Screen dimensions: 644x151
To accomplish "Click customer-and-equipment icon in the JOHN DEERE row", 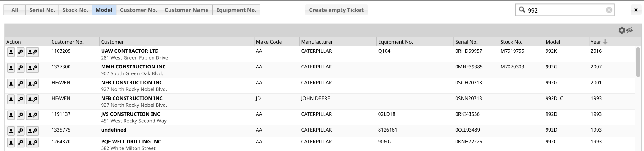I will (x=32, y=100).
